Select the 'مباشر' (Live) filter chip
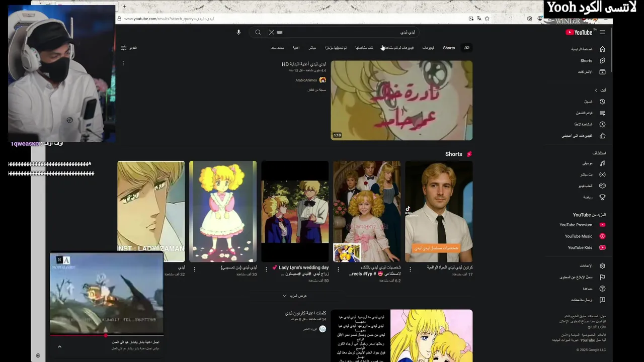Image resolution: width=644 pixels, height=362 pixels. coord(312,48)
